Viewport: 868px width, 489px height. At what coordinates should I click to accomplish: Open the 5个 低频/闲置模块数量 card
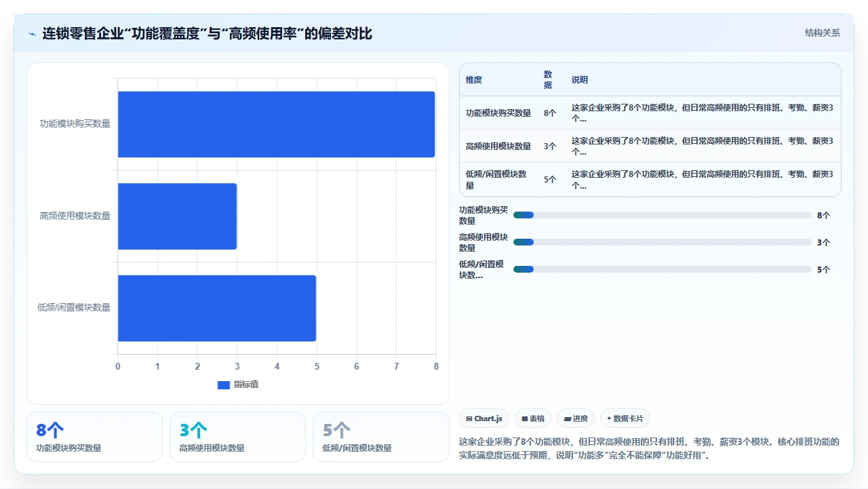(x=380, y=437)
